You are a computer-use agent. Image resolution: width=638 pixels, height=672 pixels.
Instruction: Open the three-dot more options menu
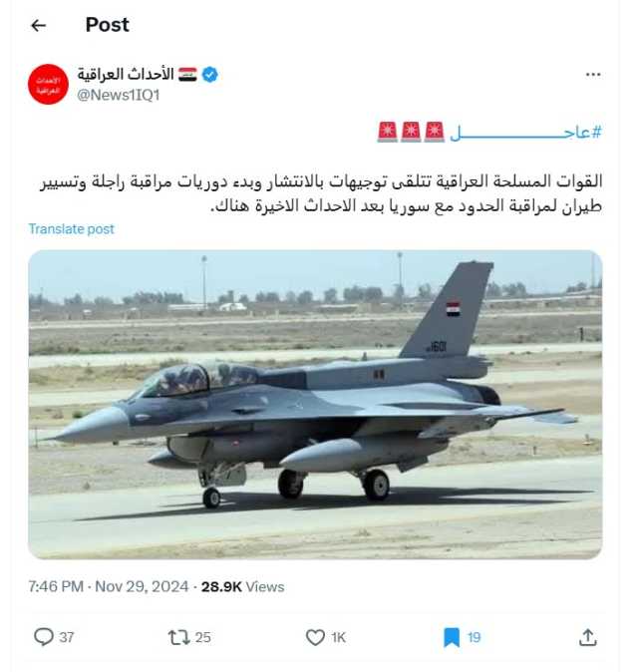(x=592, y=75)
